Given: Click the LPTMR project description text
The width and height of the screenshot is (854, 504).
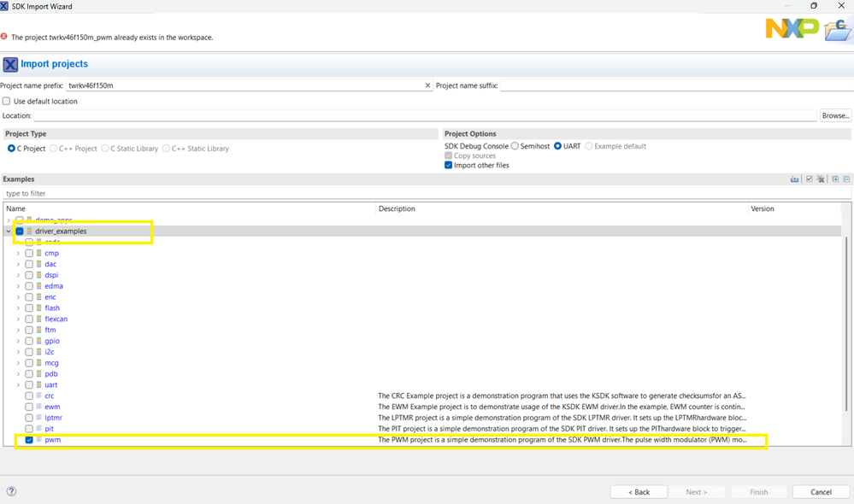Looking at the screenshot, I should coord(562,418).
